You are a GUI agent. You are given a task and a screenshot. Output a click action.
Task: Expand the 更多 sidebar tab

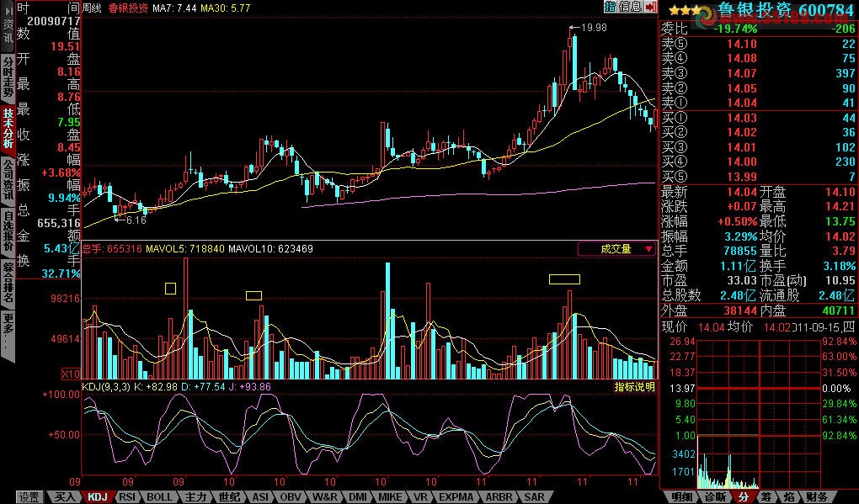(8, 334)
